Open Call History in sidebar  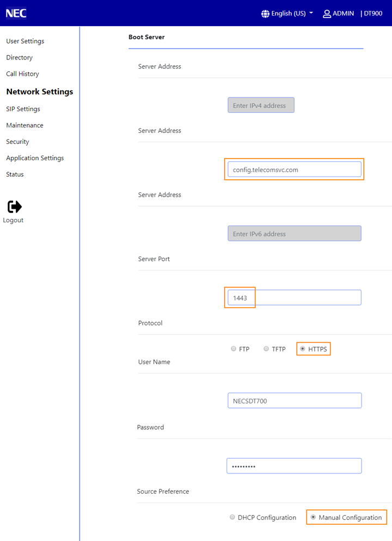coord(22,74)
